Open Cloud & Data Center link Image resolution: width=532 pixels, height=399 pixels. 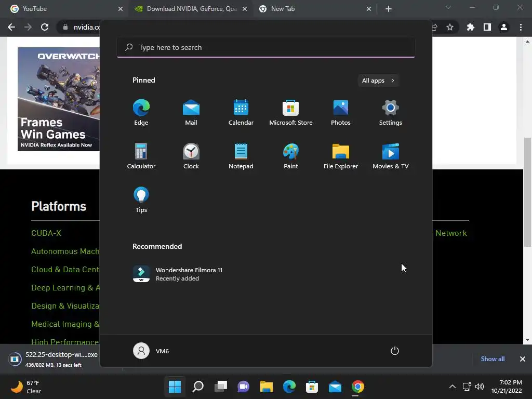65,270
